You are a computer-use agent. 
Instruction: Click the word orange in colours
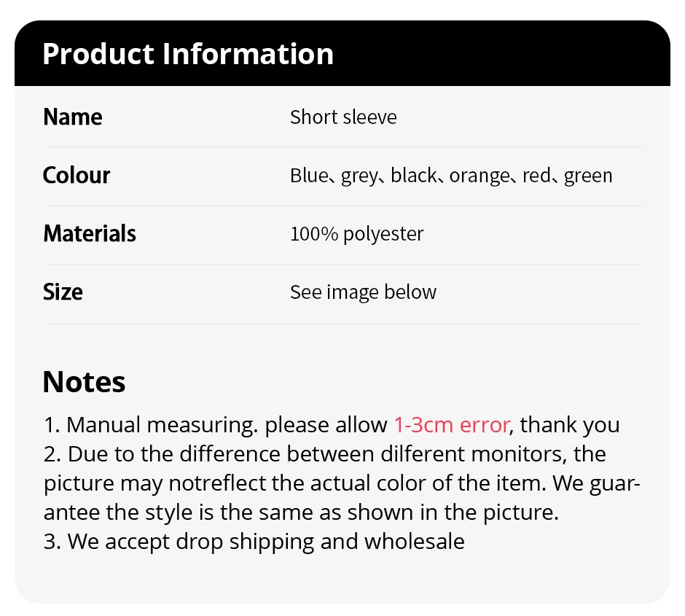479,176
